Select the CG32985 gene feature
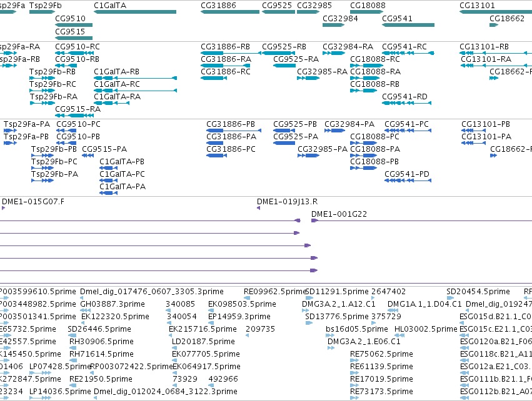The image size is (532, 401). coord(308,12)
